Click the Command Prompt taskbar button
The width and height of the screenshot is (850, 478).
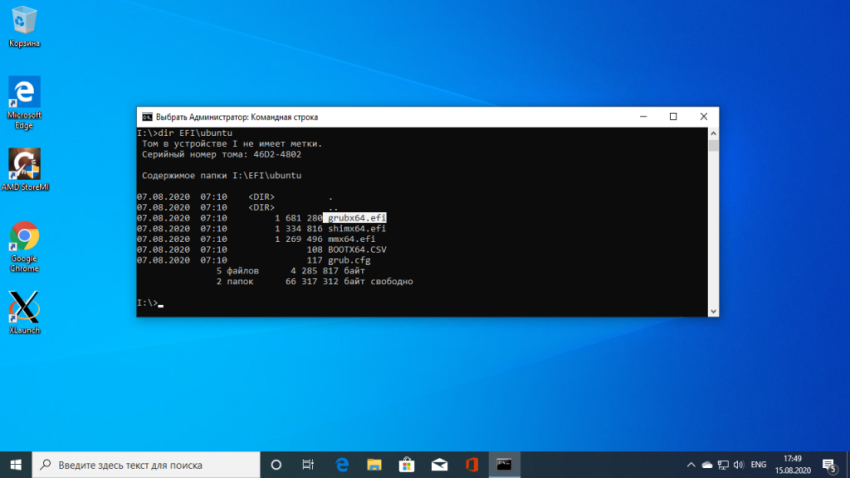point(507,465)
